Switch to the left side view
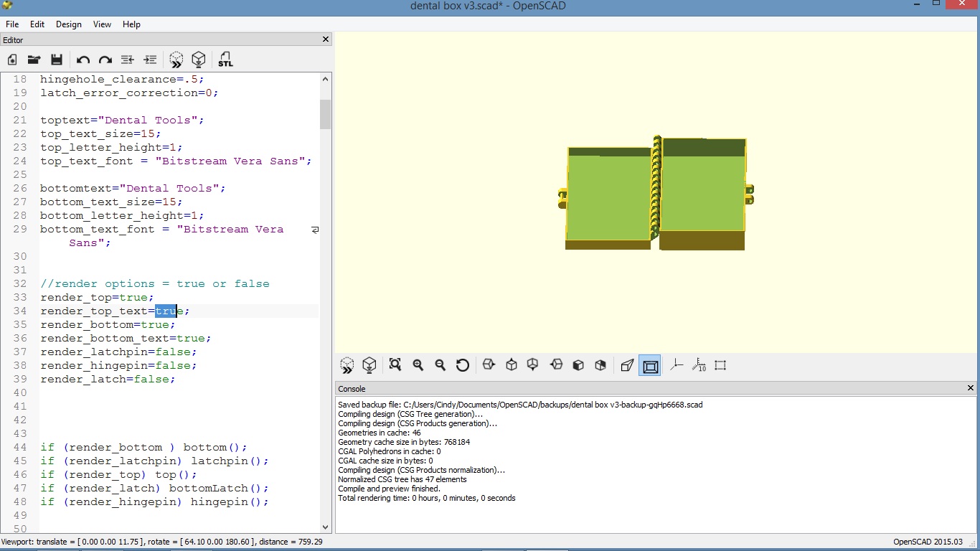The width and height of the screenshot is (980, 551). pos(556,365)
